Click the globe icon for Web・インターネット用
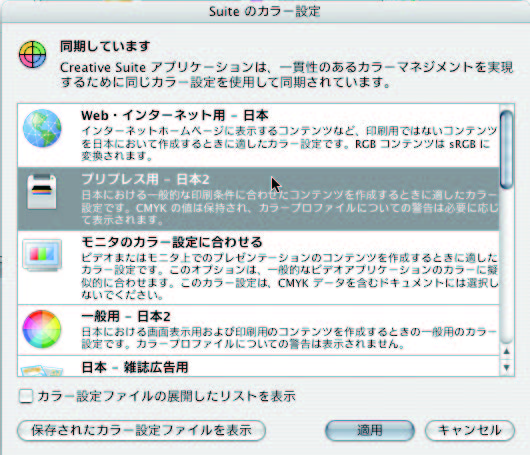530x455 pixels. pos(42,128)
